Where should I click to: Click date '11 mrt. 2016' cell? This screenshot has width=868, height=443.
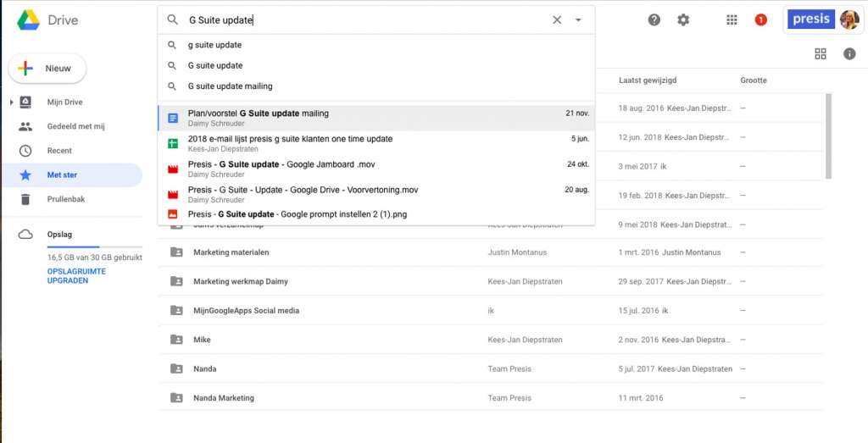click(641, 397)
